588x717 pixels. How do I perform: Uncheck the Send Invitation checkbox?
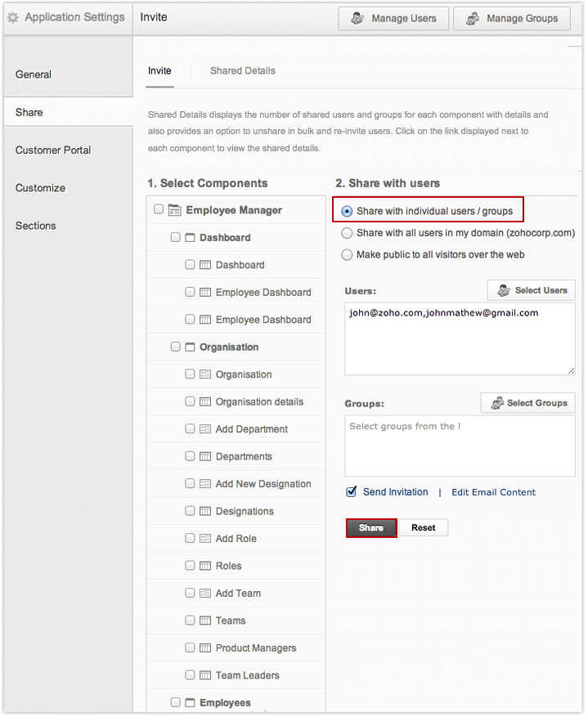tap(352, 492)
